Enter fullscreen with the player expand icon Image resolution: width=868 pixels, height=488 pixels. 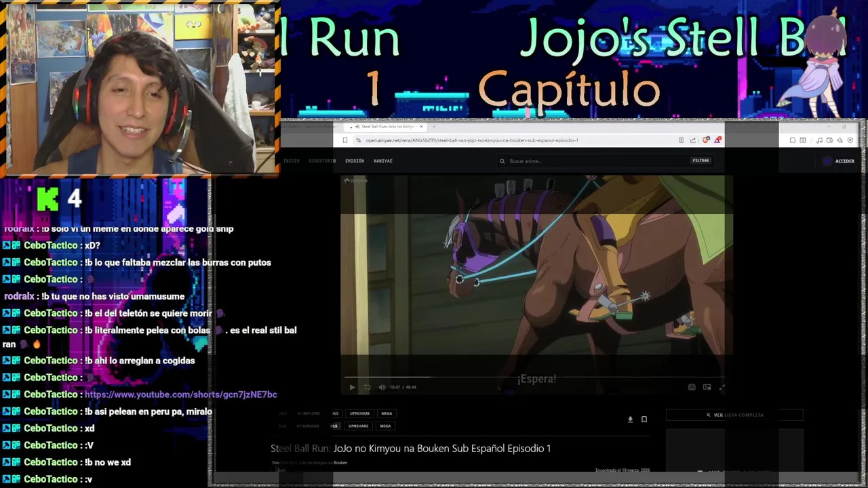coord(722,387)
